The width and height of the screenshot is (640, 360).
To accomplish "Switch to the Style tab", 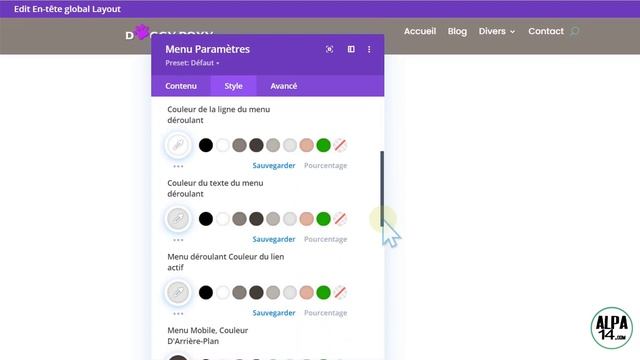I will point(233,86).
